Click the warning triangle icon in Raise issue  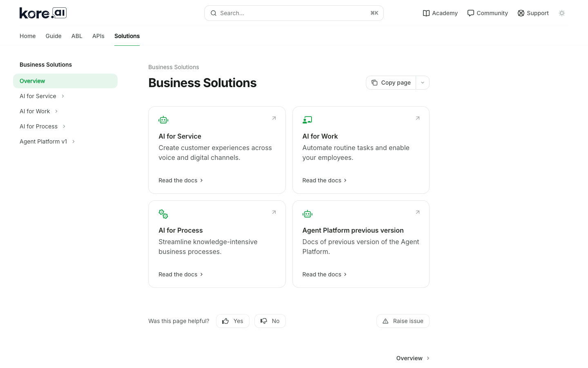385,321
